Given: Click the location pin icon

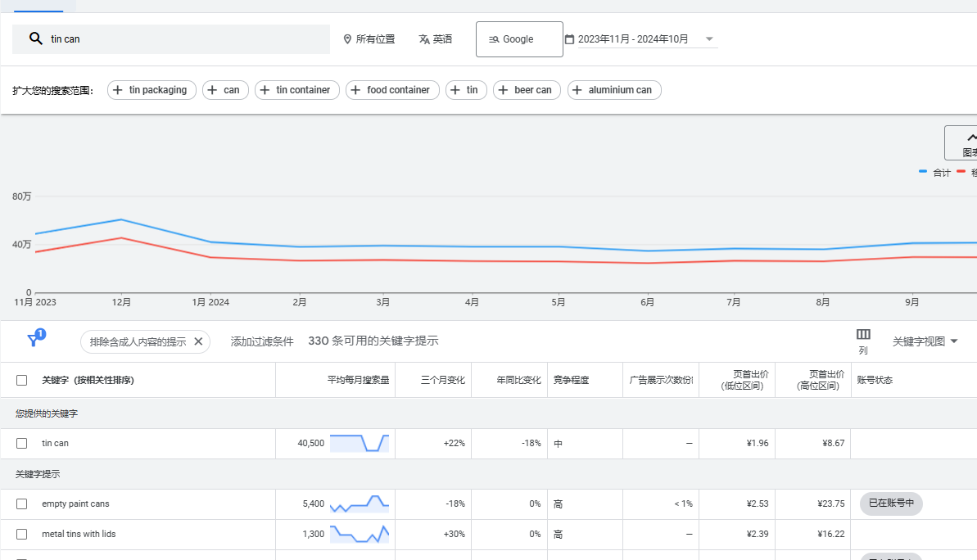Looking at the screenshot, I should point(348,39).
